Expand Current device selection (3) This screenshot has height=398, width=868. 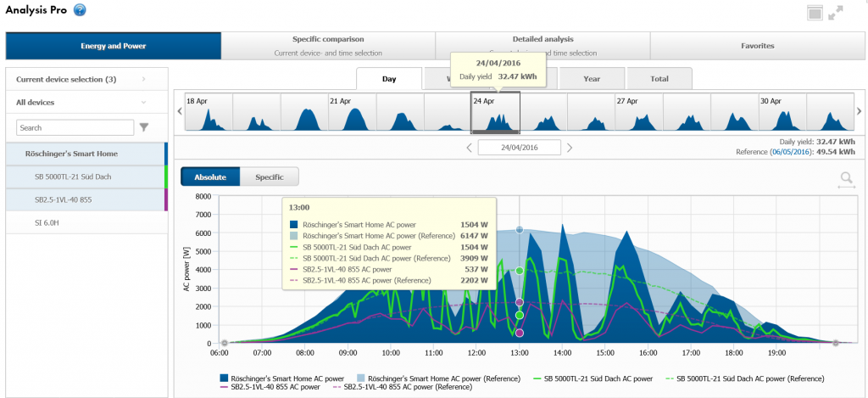tap(144, 79)
